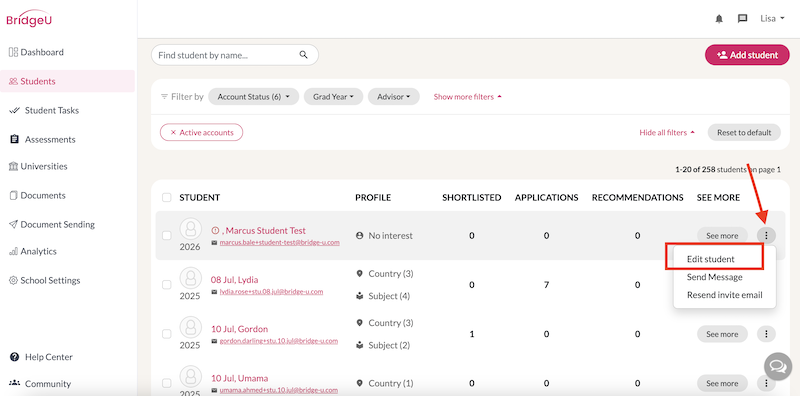Open the Lisa user account dropdown
Screen dimensions: 800x396
[772, 19]
